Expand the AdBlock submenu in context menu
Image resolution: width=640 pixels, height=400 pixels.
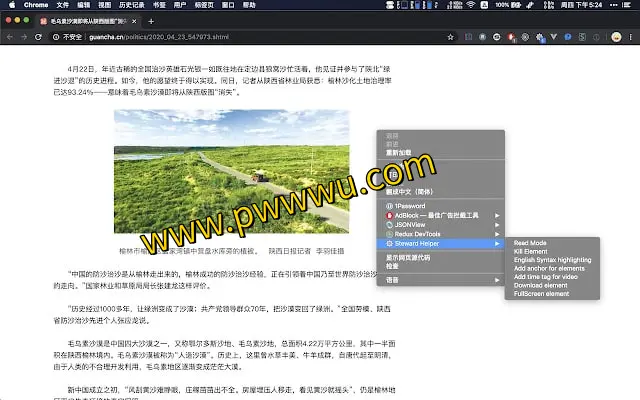[x=440, y=215]
